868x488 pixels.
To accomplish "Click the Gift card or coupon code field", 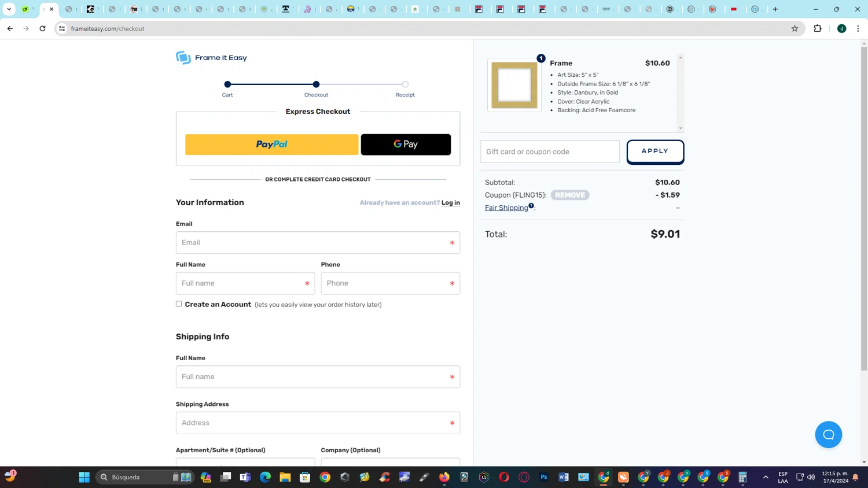I will pos(550,151).
